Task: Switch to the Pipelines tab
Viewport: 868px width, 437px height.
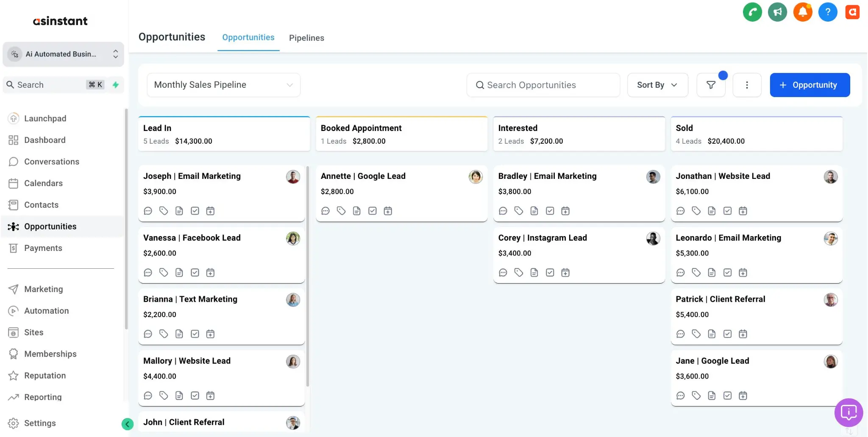Action: 306,38
